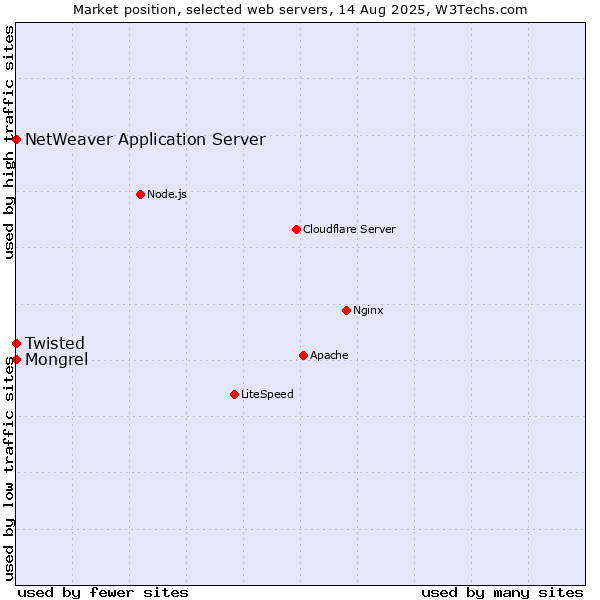Viewport: 600px width, 600px height.
Task: Click the Node.js red data point
Action: [140, 195]
